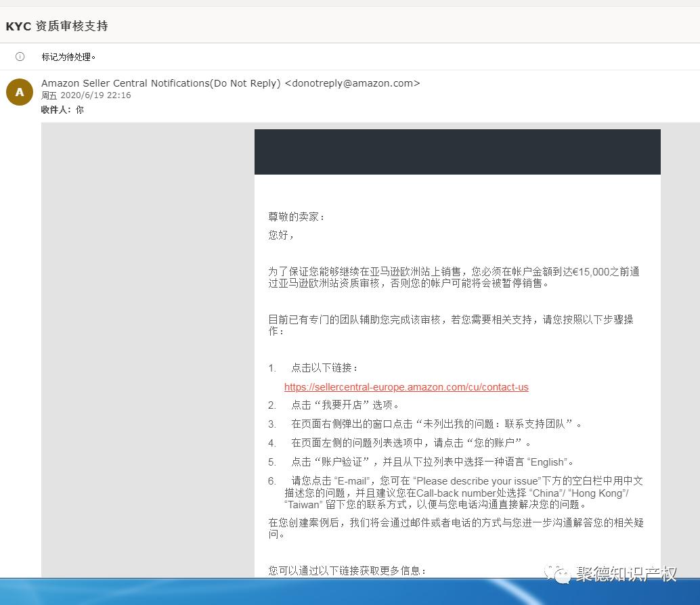Click the info icon beside 标记为待处理

point(20,58)
